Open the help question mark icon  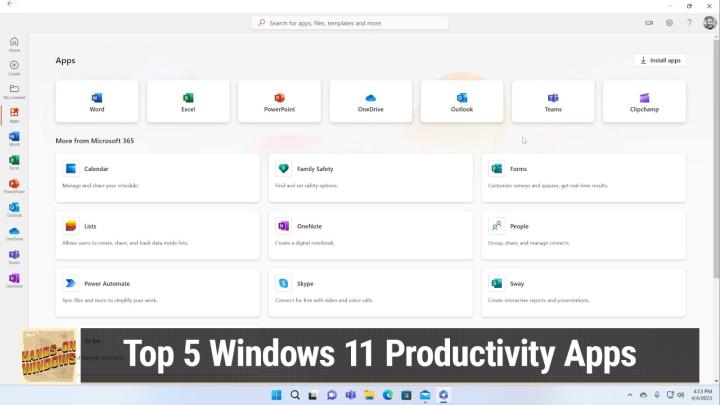pos(689,22)
